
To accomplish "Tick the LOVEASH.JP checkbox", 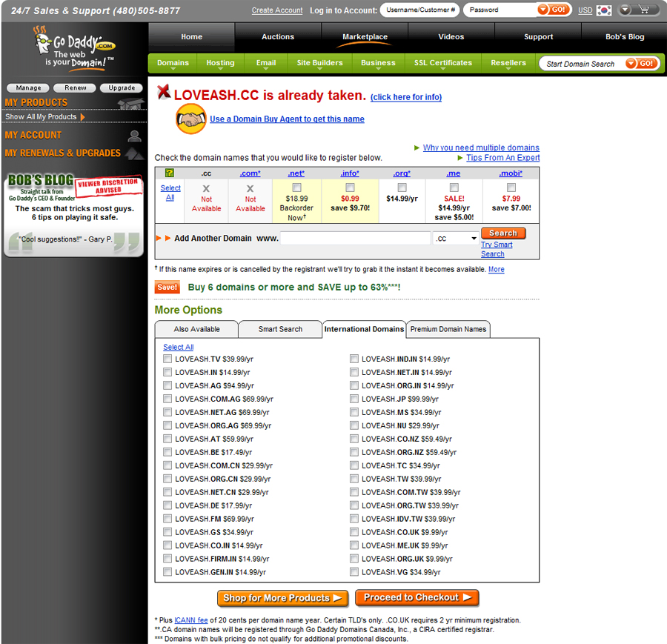I will pyautogui.click(x=354, y=399).
